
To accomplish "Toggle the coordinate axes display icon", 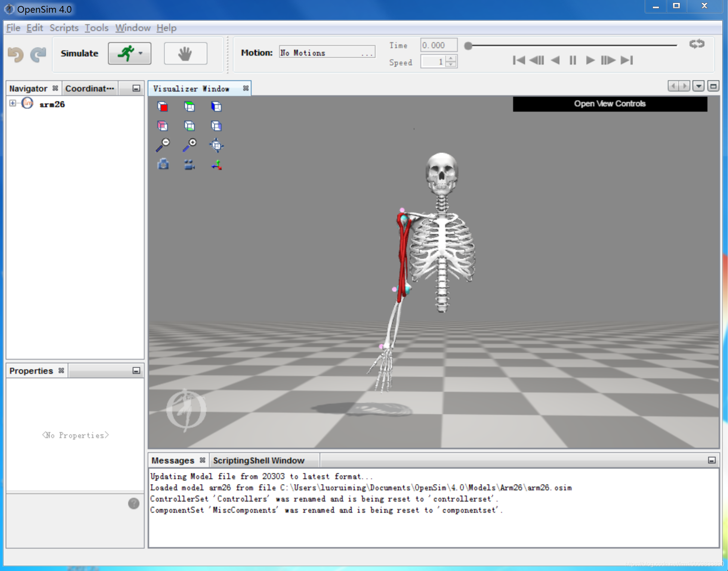I will pyautogui.click(x=217, y=165).
